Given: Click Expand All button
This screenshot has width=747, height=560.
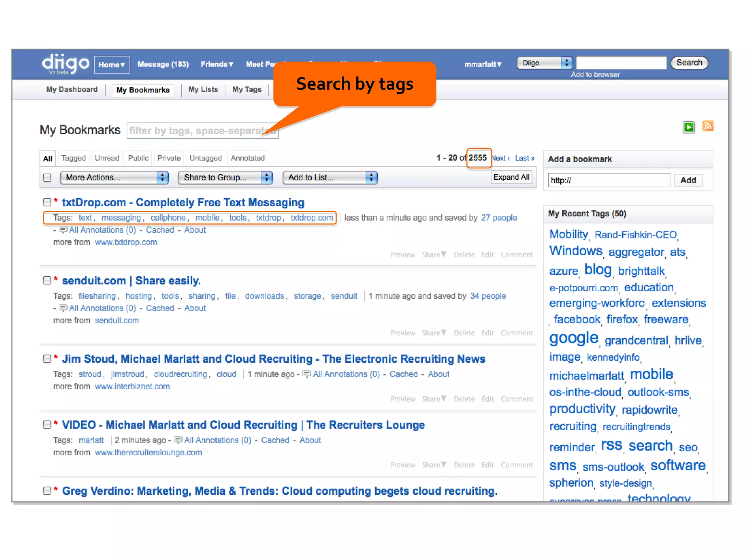Looking at the screenshot, I should [x=511, y=177].
